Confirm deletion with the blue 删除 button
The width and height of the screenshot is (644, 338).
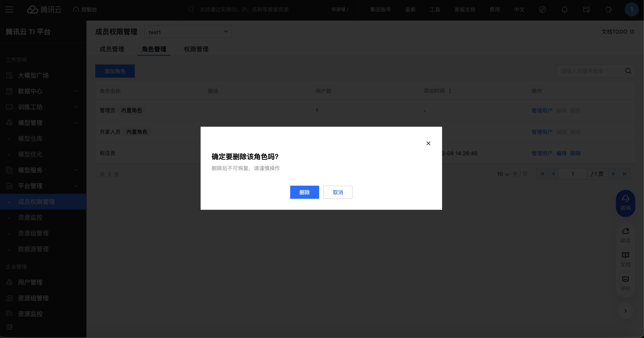[304, 192]
